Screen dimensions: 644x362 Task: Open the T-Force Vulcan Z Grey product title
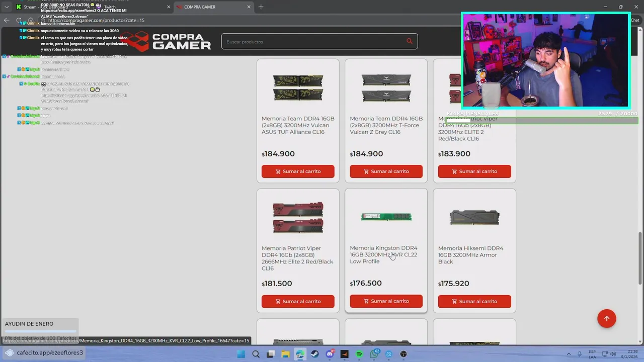tap(386, 125)
